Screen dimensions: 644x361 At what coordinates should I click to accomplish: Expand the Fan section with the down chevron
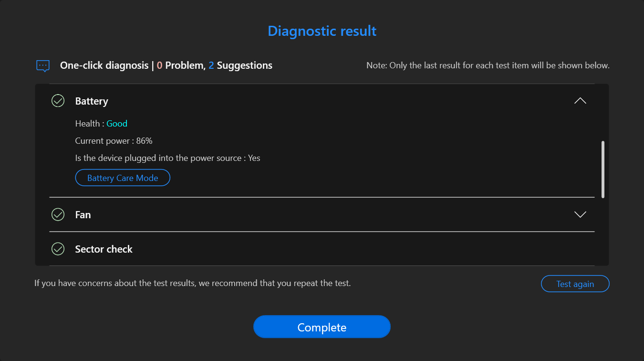[x=580, y=214]
